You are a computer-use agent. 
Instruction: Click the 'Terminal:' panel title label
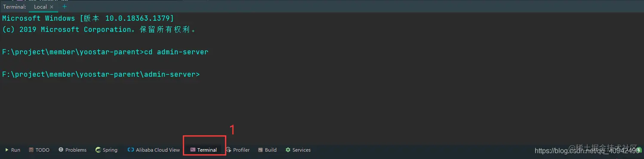[15, 7]
